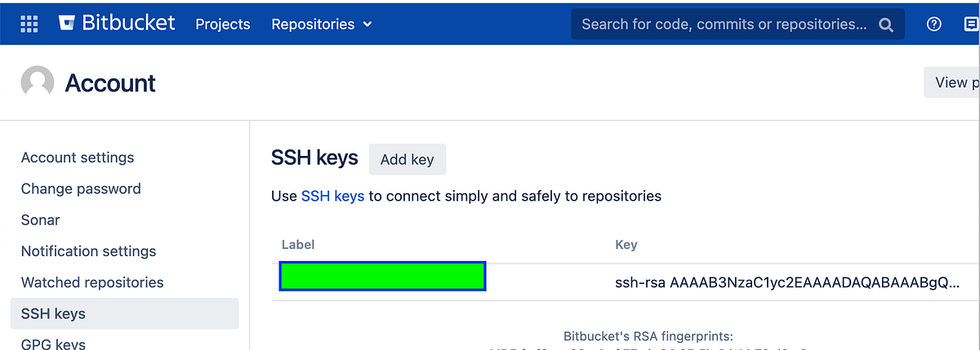Focus the code search input field

click(x=724, y=24)
